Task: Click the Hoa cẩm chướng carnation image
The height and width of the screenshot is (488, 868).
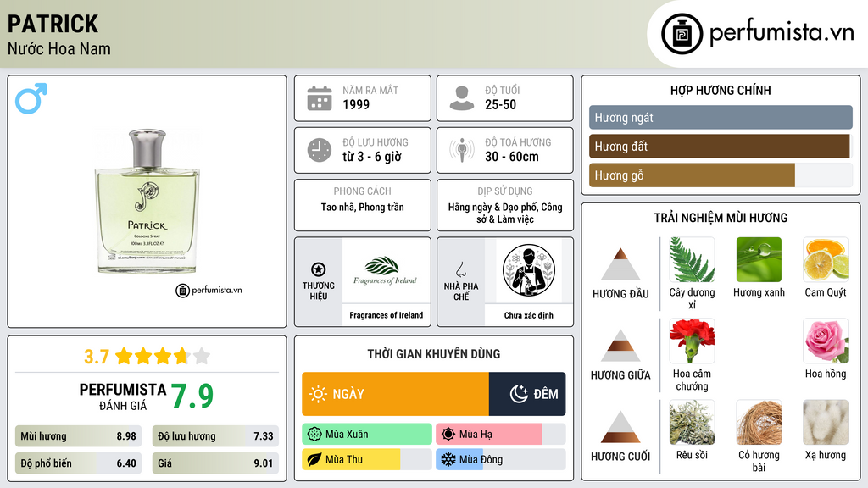Action: [x=692, y=341]
